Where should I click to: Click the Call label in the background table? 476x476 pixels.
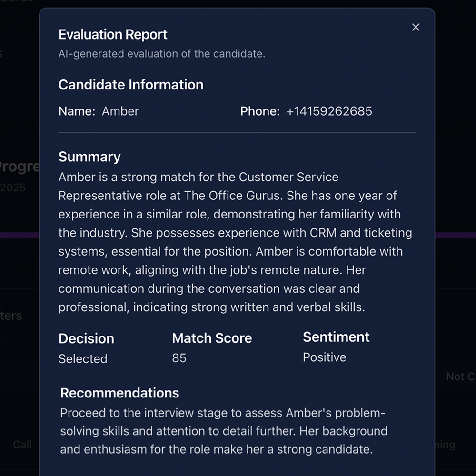[22, 445]
